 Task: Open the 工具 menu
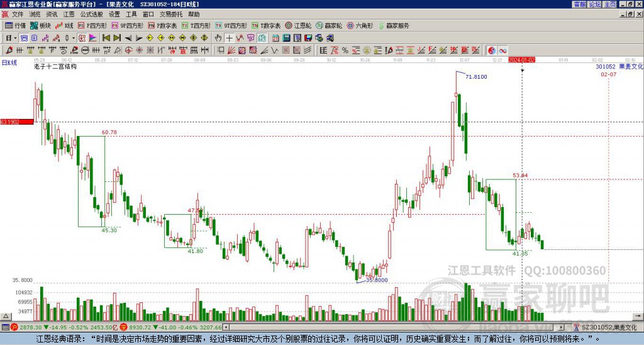(131, 14)
